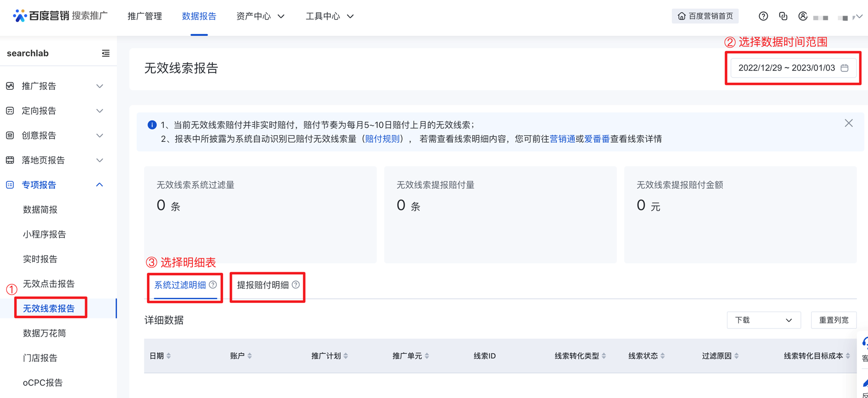Click the 重置列宽 button
868x398 pixels.
[x=833, y=320]
